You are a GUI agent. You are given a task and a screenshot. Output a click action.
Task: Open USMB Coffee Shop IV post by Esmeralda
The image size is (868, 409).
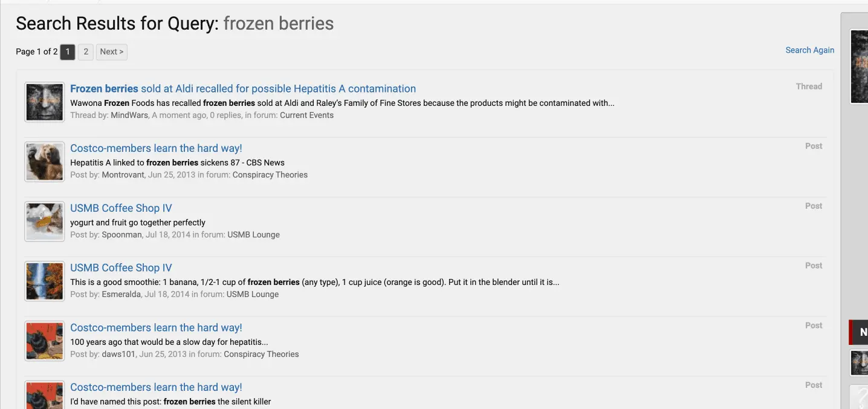click(121, 268)
